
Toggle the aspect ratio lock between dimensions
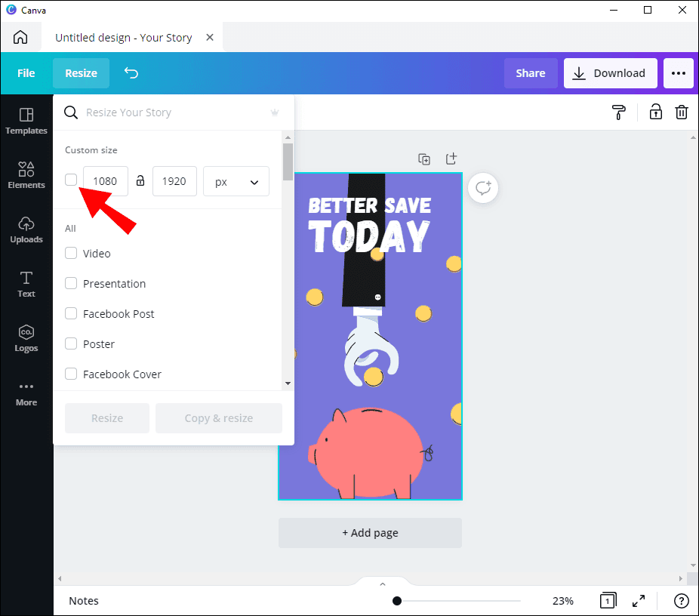pyautogui.click(x=140, y=181)
